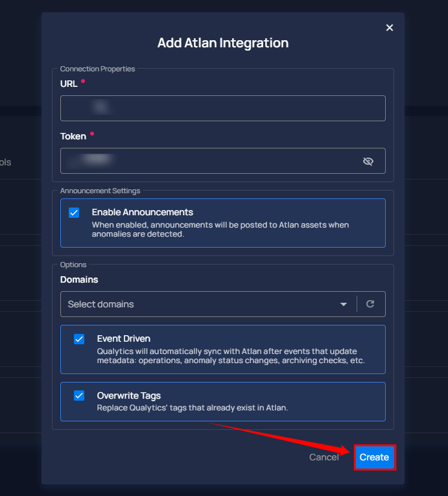Cancel adding the integration

[324, 457]
